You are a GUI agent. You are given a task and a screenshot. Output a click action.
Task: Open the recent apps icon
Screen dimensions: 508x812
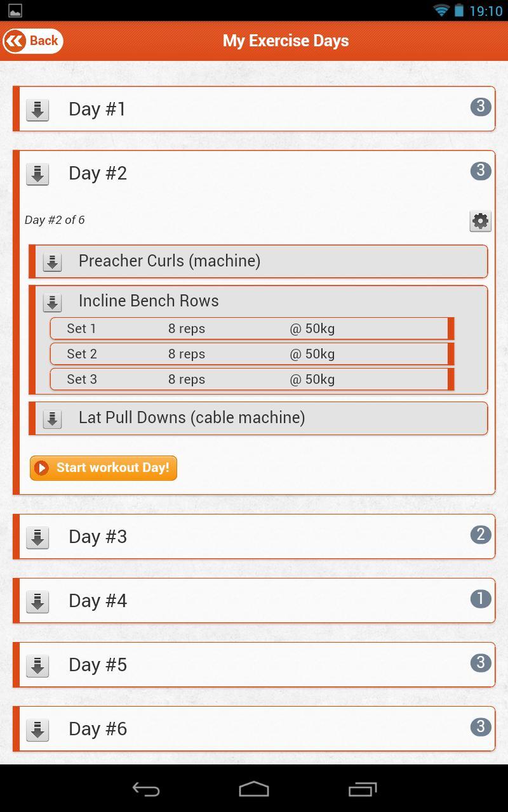pos(363,789)
